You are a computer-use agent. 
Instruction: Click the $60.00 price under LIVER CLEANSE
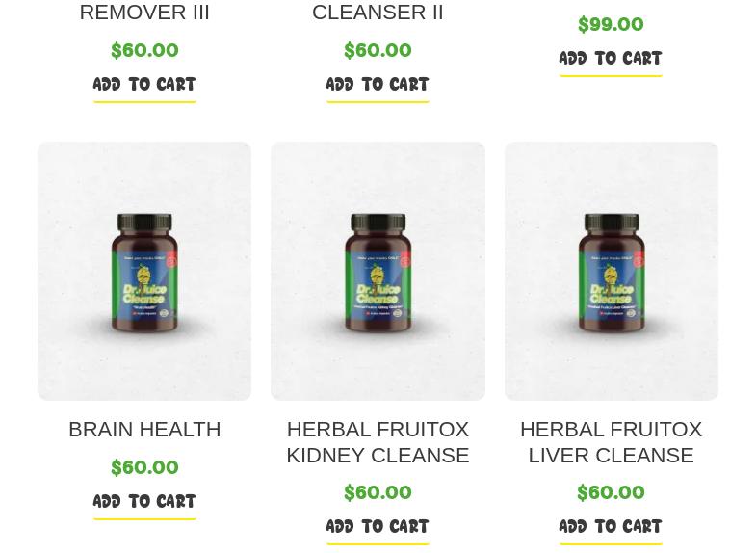pyautogui.click(x=611, y=492)
